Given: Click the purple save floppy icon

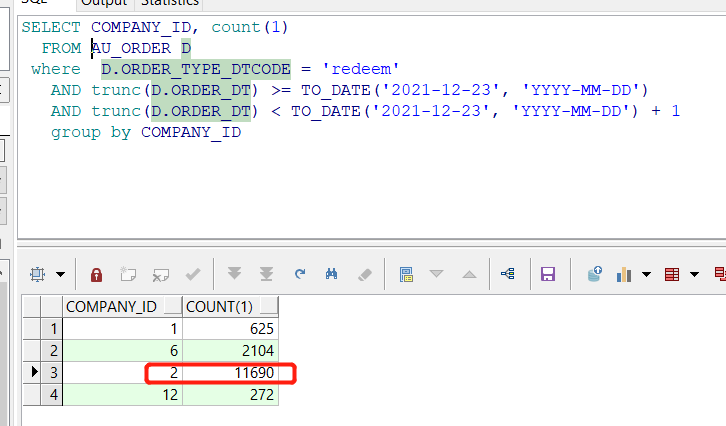Looking at the screenshot, I should (x=548, y=274).
